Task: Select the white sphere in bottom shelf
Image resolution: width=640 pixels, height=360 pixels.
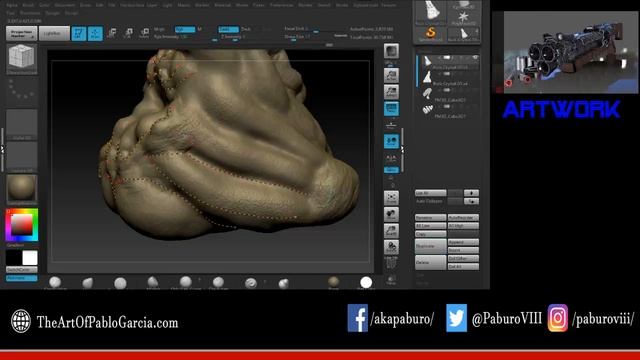Action: click(366, 282)
